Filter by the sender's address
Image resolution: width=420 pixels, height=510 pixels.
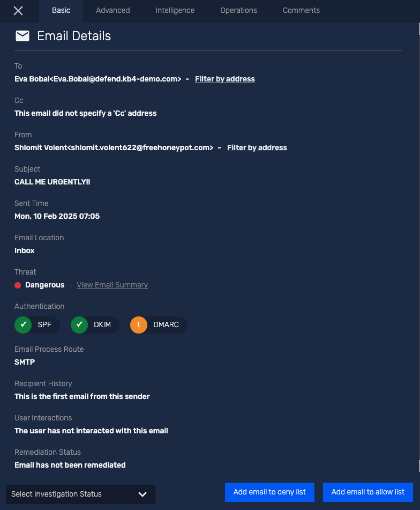(257, 147)
